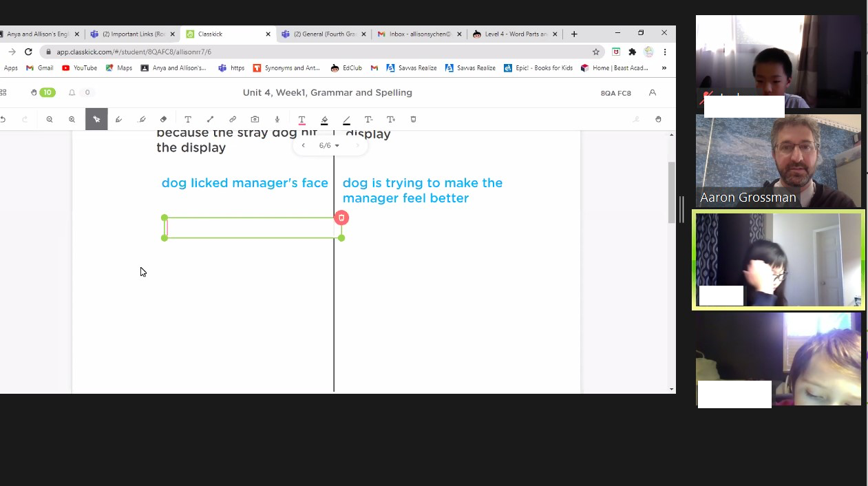This screenshot has height=486, width=868.
Task: Select the highlighter tool
Action: (x=142, y=119)
